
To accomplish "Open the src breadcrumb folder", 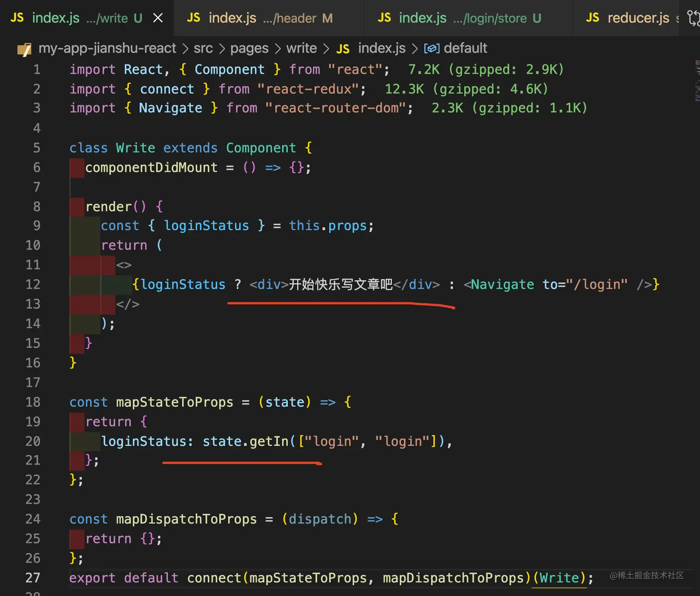I will click(203, 48).
